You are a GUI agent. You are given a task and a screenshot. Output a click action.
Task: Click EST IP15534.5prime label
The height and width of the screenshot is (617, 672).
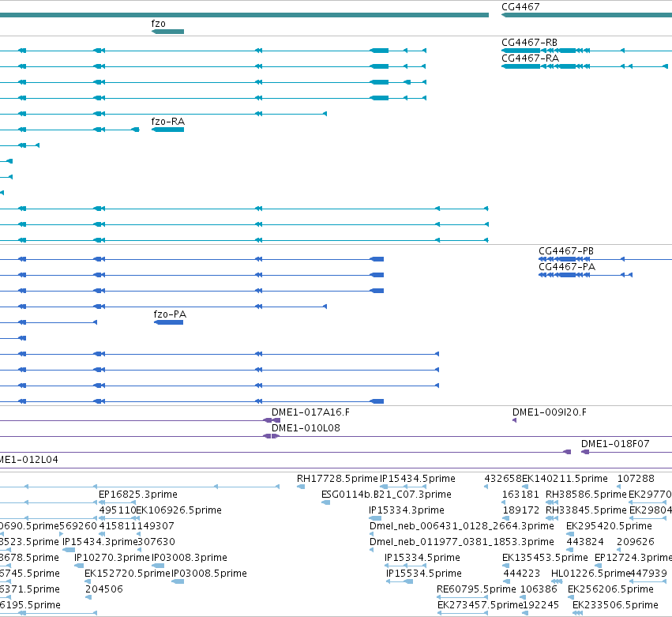424,574
